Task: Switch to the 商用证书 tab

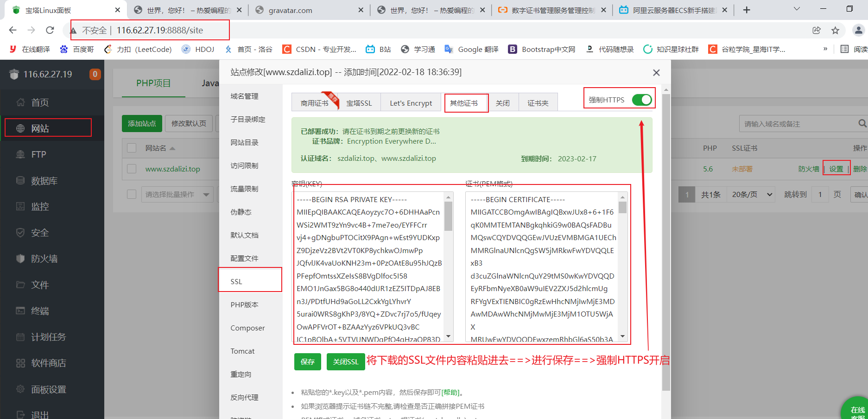Action: 315,103
